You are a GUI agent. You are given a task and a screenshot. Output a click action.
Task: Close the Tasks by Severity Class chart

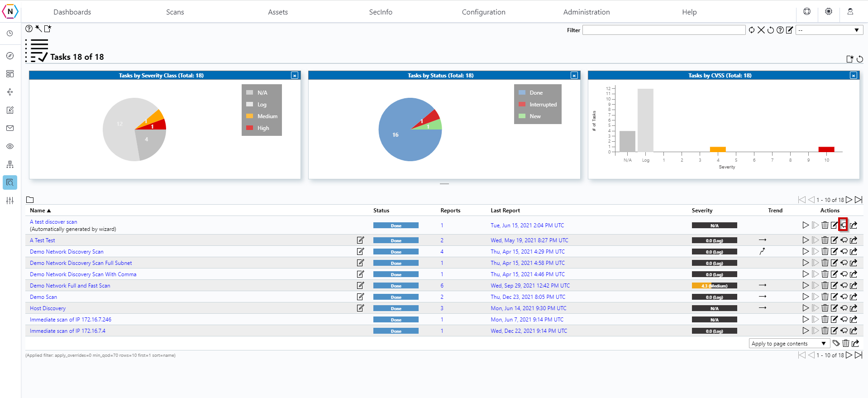(x=295, y=76)
